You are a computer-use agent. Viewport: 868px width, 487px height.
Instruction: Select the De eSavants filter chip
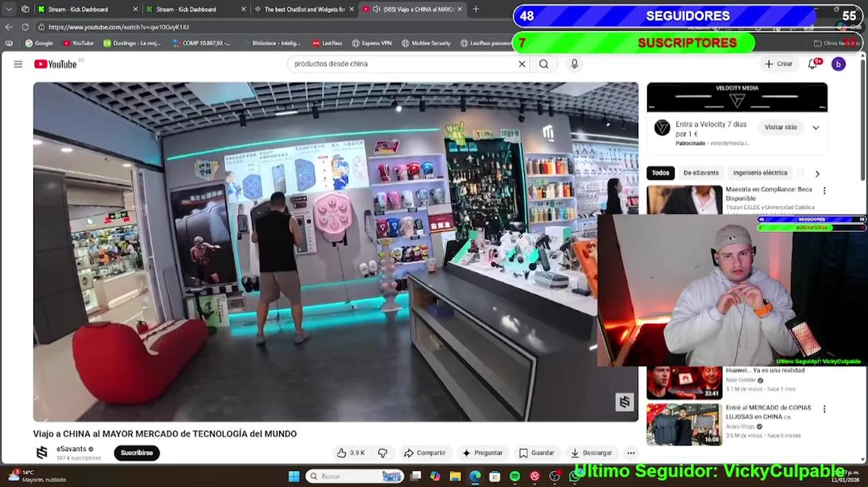(701, 172)
